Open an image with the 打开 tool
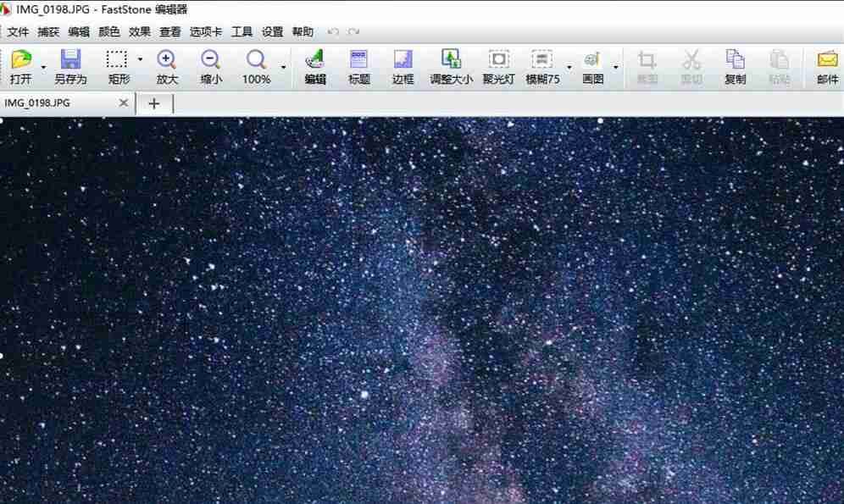 click(x=23, y=66)
